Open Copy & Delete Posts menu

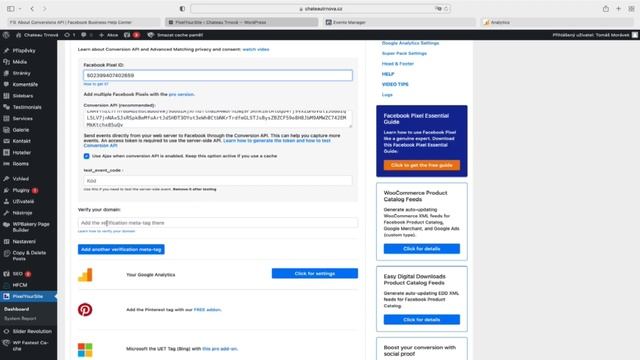29,256
